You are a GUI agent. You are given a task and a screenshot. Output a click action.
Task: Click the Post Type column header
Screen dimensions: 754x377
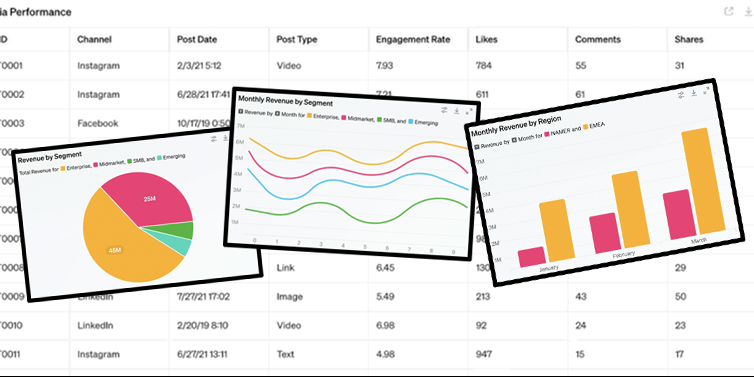(x=297, y=39)
